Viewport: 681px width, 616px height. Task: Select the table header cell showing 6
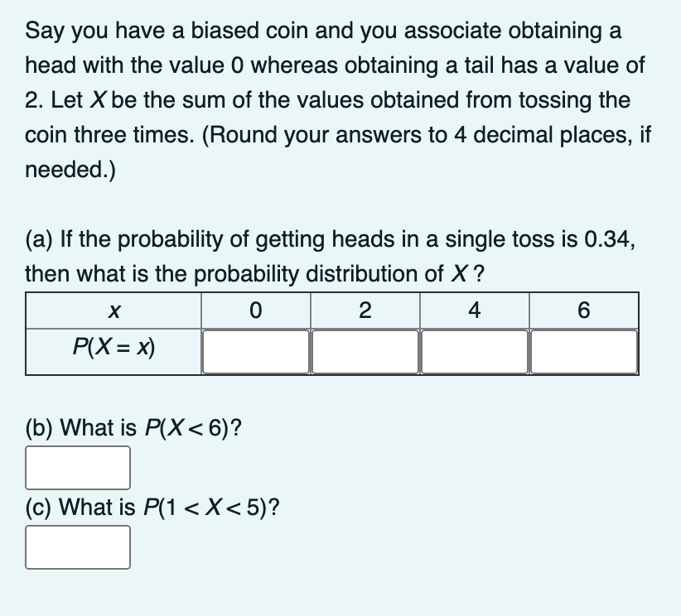(584, 310)
